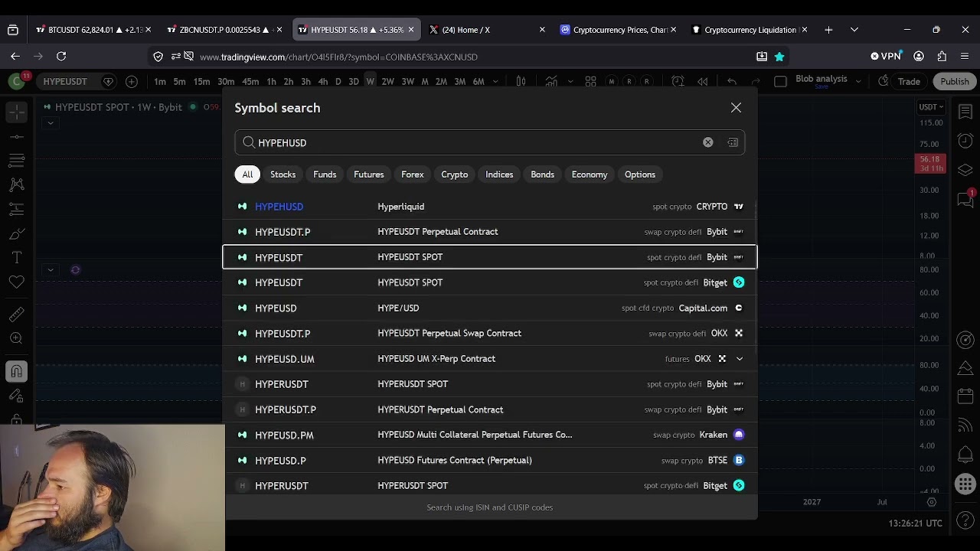
Task: Open browser profile account icon
Action: pyautogui.click(x=919, y=56)
